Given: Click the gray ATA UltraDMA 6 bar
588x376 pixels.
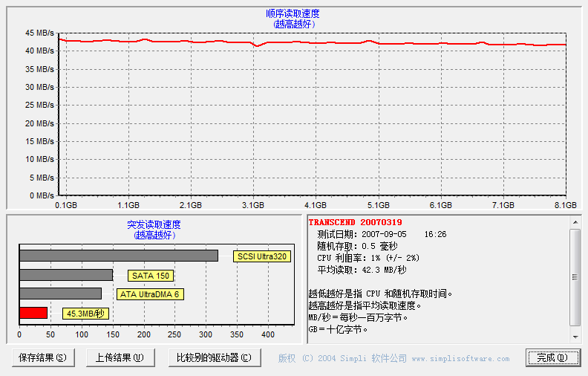Looking at the screenshot, I should click(x=60, y=294).
